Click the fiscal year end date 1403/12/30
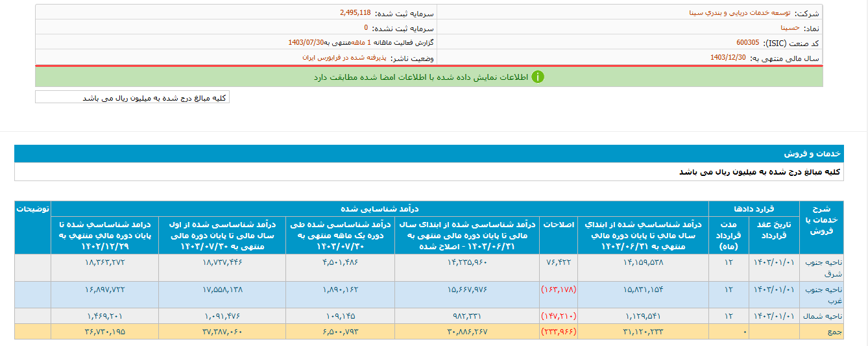This screenshot has width=868, height=346. (x=728, y=58)
